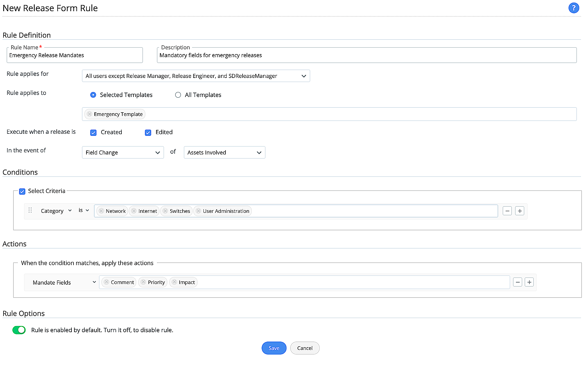The image size is (588, 376).
Task: Uncheck the Select Criteria checkbox
Action: (x=22, y=192)
